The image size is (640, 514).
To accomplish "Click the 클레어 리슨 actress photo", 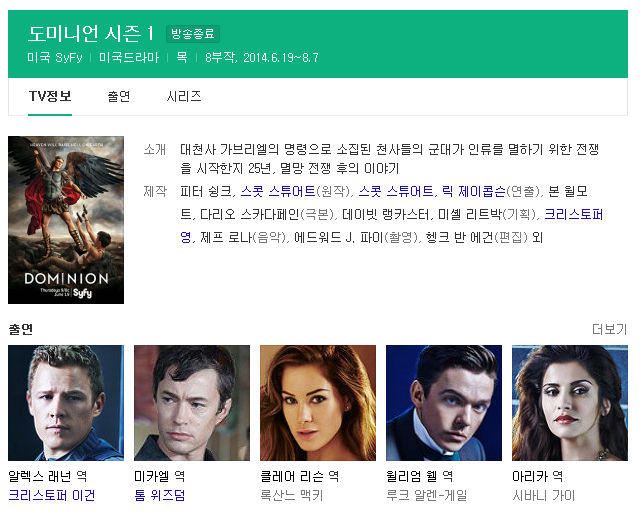I will pos(318,403).
